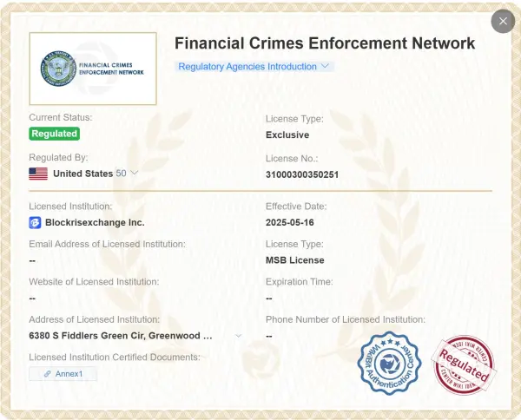The width and height of the screenshot is (521, 420).
Task: Click the MSB License type value
Action: coord(294,260)
